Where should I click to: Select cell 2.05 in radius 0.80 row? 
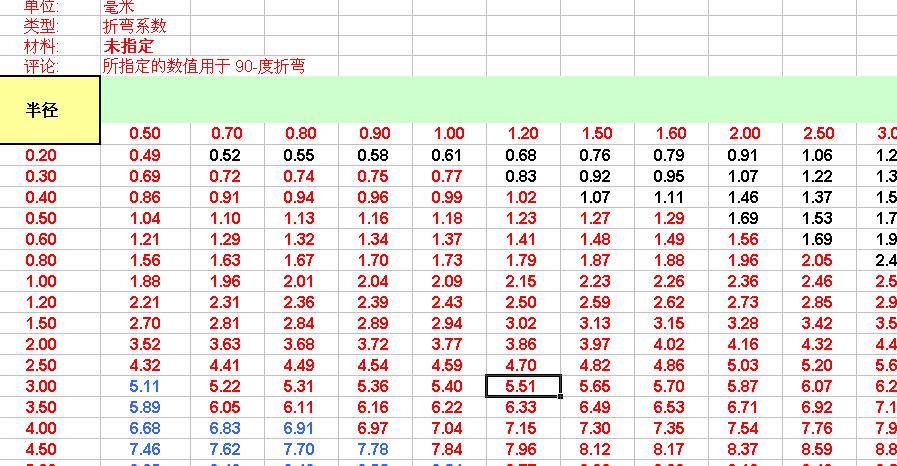(x=817, y=260)
